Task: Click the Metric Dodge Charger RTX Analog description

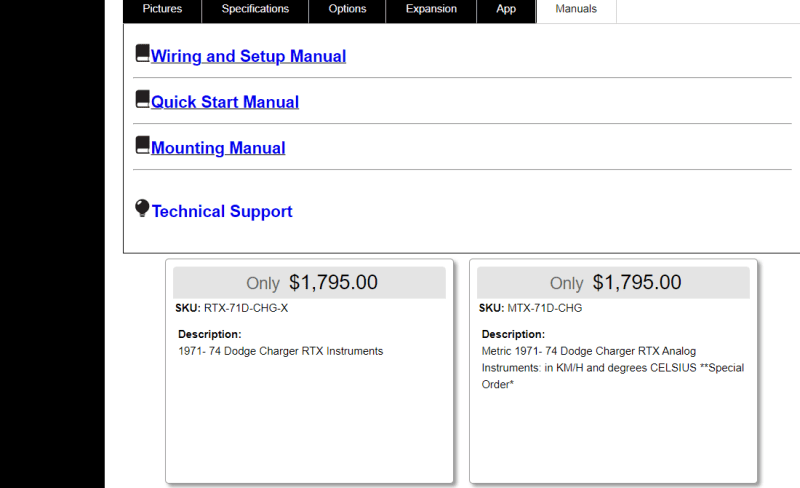Action: (x=613, y=368)
